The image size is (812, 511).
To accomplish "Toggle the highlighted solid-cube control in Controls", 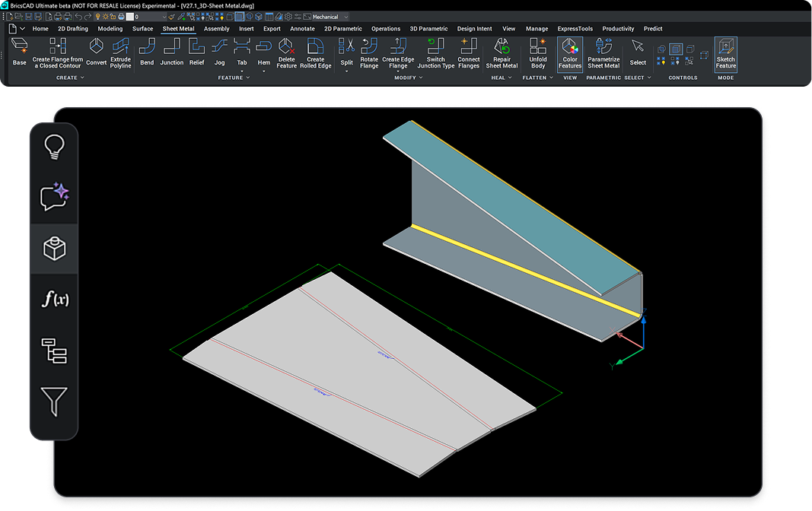I will pos(676,49).
